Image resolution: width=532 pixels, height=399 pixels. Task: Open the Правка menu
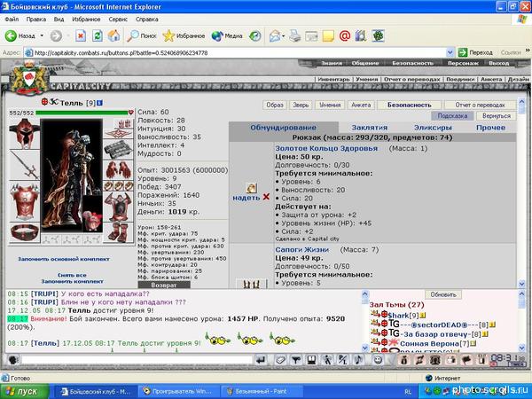36,20
